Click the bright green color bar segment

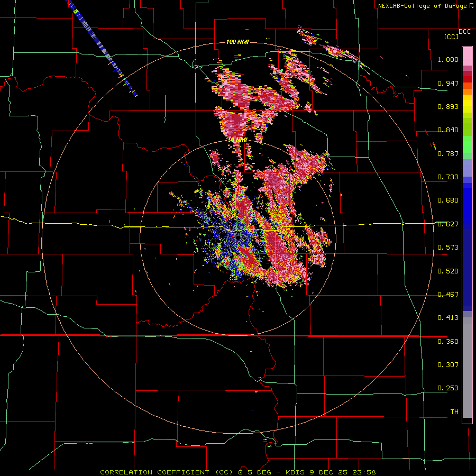tap(467, 144)
